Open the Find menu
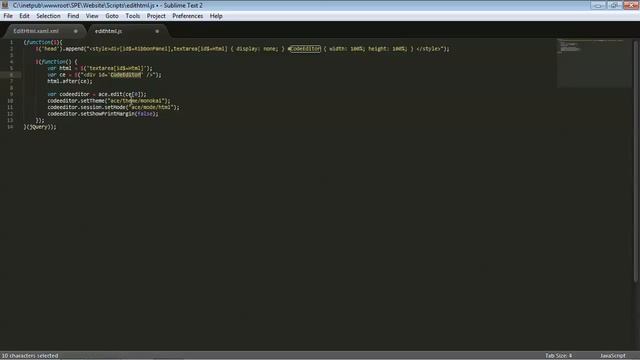Image resolution: width=640 pixels, height=360 pixels. point(73,16)
